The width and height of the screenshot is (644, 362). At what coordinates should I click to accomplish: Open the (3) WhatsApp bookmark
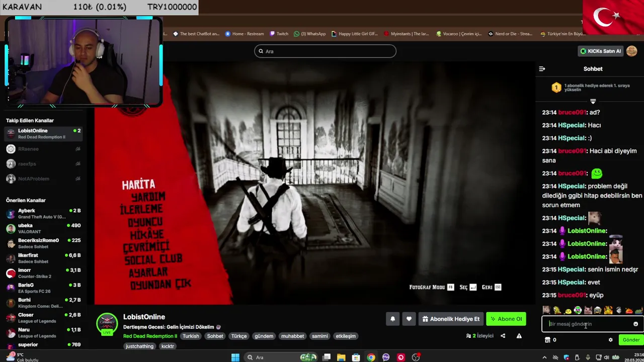[x=310, y=34]
